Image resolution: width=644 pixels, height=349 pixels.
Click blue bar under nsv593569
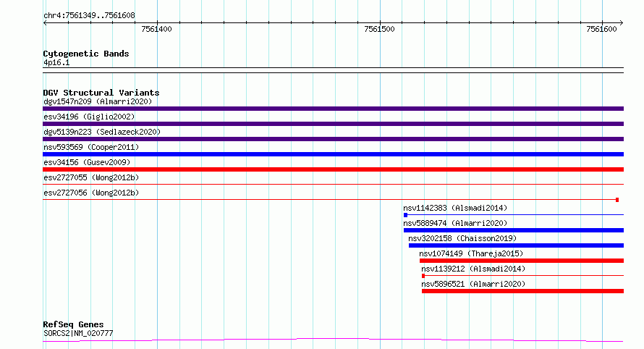click(333, 154)
